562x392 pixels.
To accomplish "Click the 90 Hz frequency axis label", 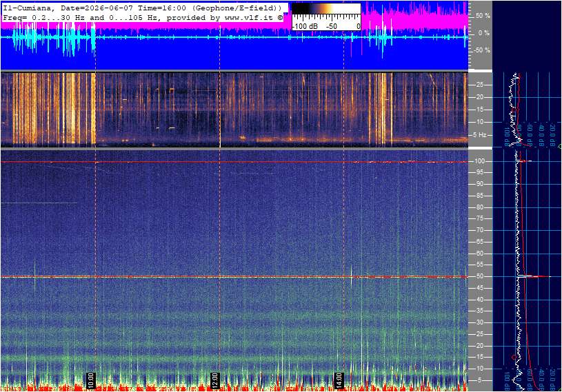I will (x=479, y=184).
